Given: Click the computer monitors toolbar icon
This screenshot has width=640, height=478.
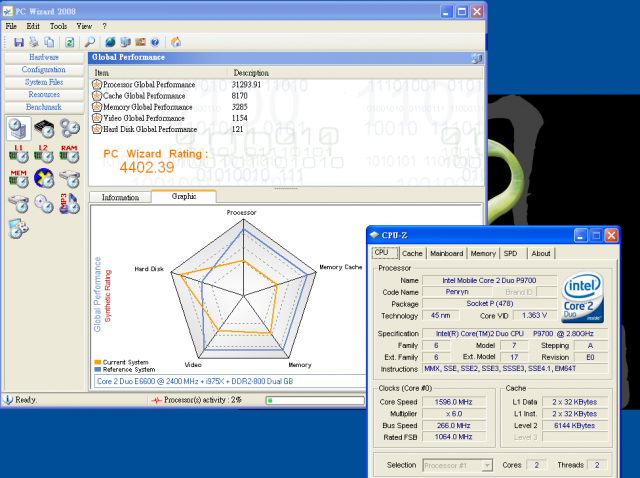Looking at the screenshot, I should pos(125,42).
